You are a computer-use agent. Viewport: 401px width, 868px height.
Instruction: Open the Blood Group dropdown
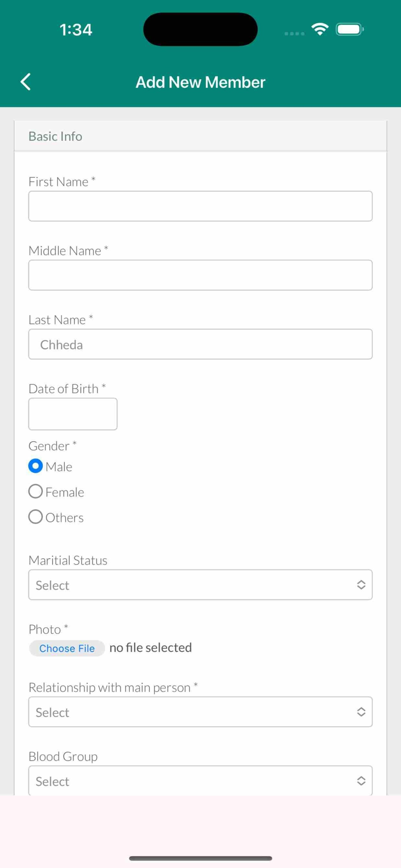pos(200,781)
